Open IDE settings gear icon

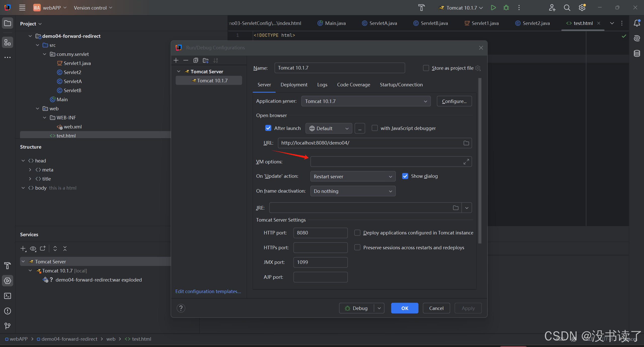582,8
